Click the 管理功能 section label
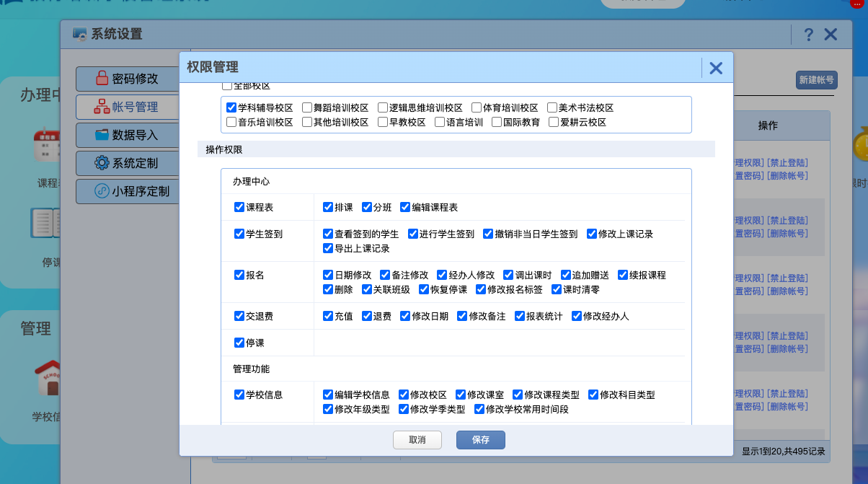Image resolution: width=868 pixels, height=484 pixels. (252, 369)
